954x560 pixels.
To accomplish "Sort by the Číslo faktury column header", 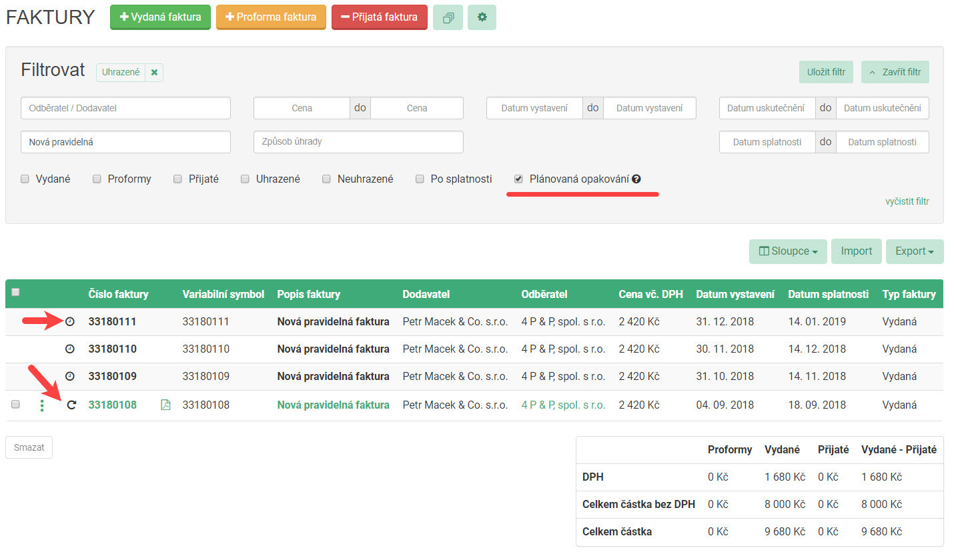I will [118, 294].
